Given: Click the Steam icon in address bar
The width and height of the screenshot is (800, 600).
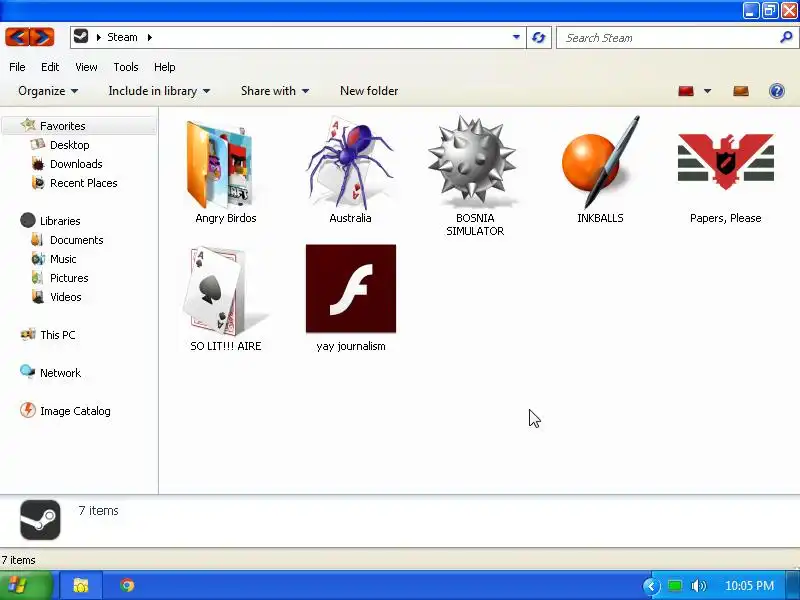Looking at the screenshot, I should click(81, 37).
